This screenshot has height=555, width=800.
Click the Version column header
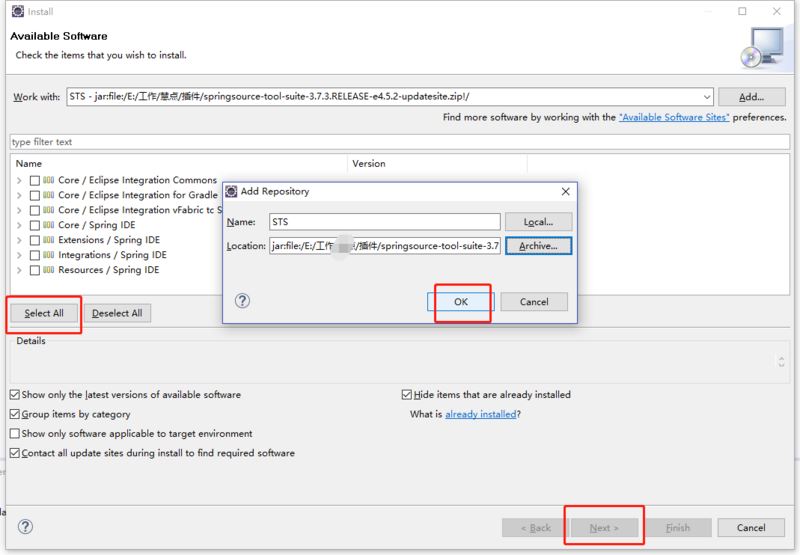[437, 164]
